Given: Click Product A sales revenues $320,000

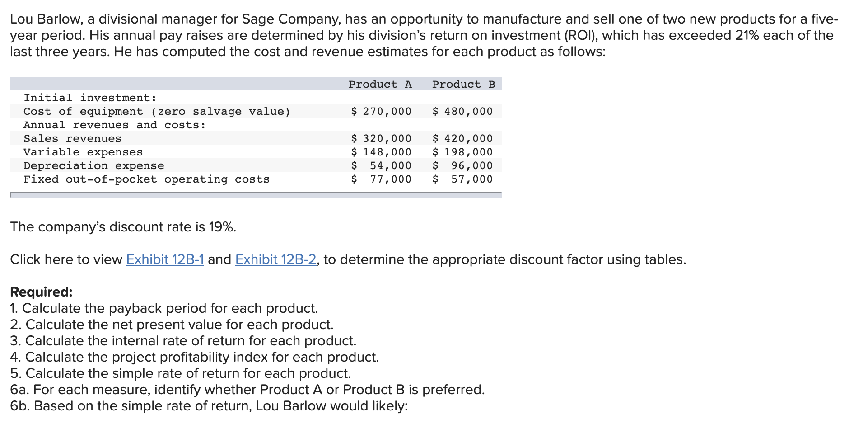Looking at the screenshot, I should coord(381,138).
